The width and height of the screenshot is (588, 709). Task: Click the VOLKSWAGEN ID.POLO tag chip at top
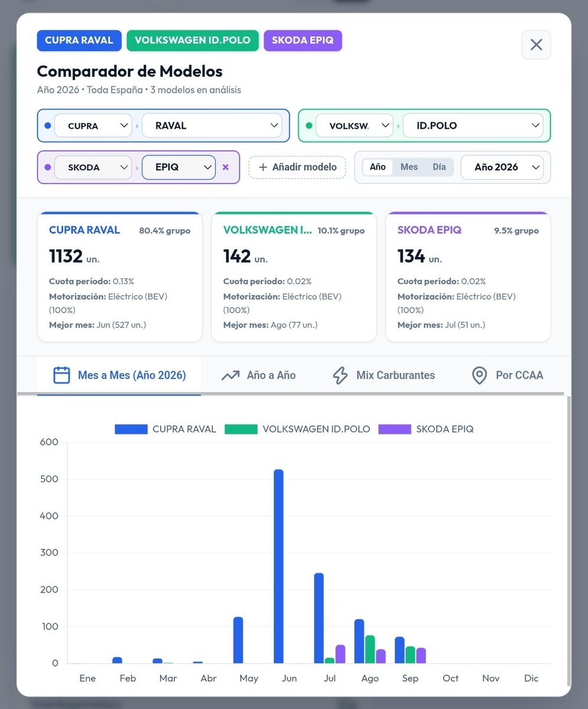pyautogui.click(x=193, y=41)
